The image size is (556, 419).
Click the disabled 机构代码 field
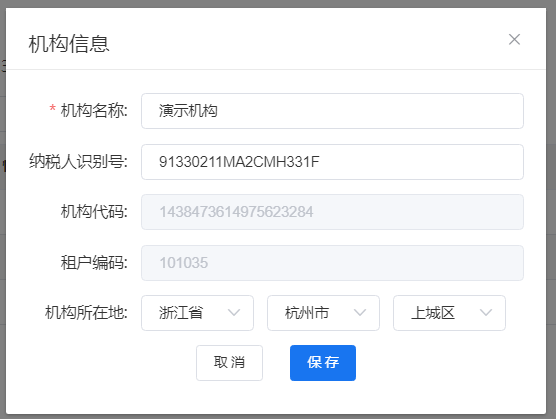pyautogui.click(x=332, y=212)
